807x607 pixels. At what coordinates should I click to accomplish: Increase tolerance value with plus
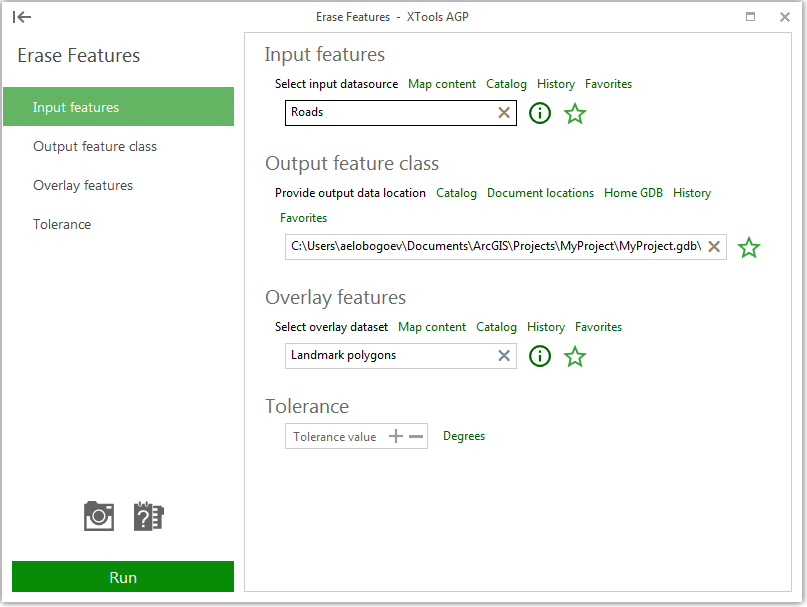[x=396, y=436]
